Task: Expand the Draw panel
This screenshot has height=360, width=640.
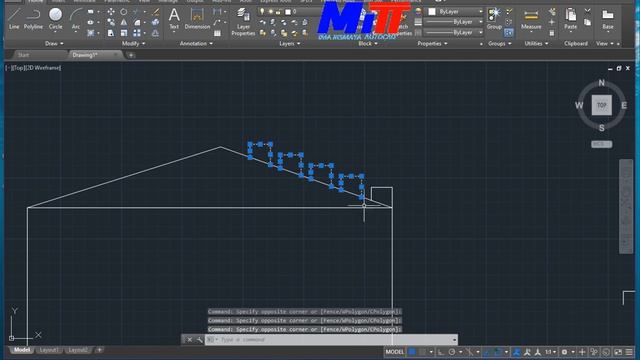Action: pos(54,43)
